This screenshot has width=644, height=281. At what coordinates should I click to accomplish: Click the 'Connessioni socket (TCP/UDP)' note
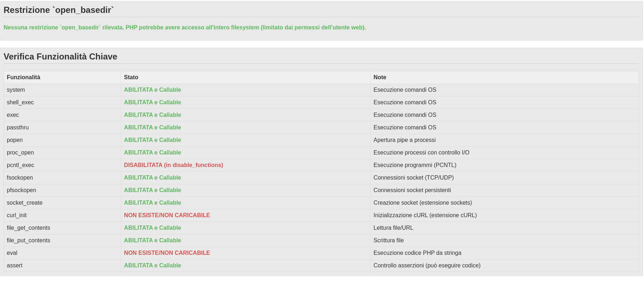pos(413,178)
